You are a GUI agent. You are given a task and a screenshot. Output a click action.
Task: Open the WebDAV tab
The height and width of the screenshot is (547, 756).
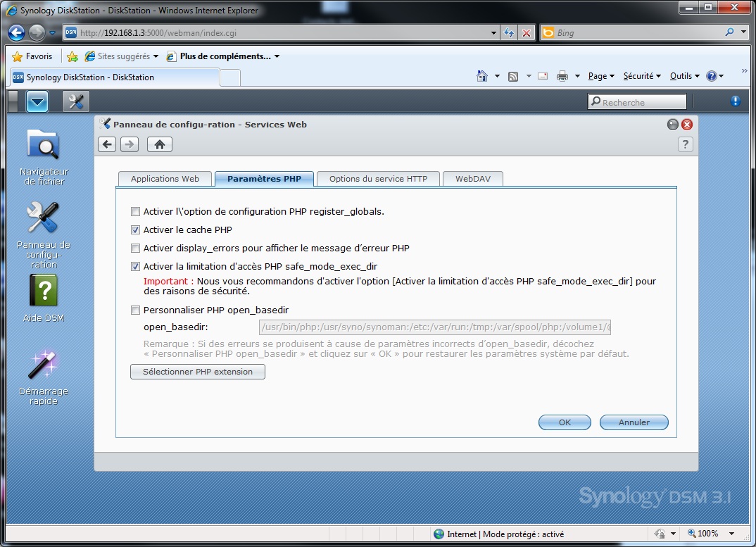473,179
